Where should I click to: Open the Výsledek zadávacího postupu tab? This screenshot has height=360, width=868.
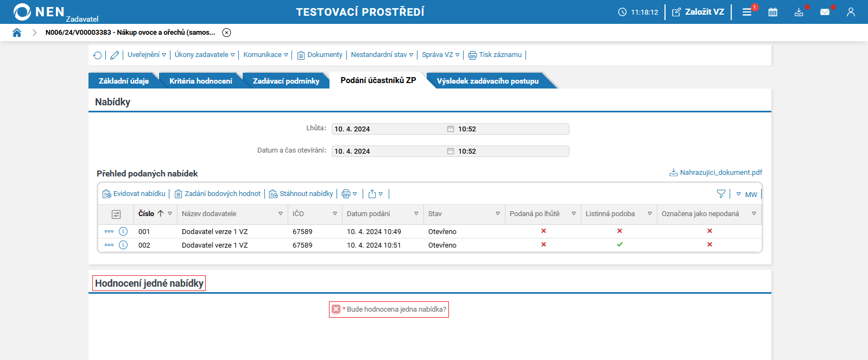[487, 81]
